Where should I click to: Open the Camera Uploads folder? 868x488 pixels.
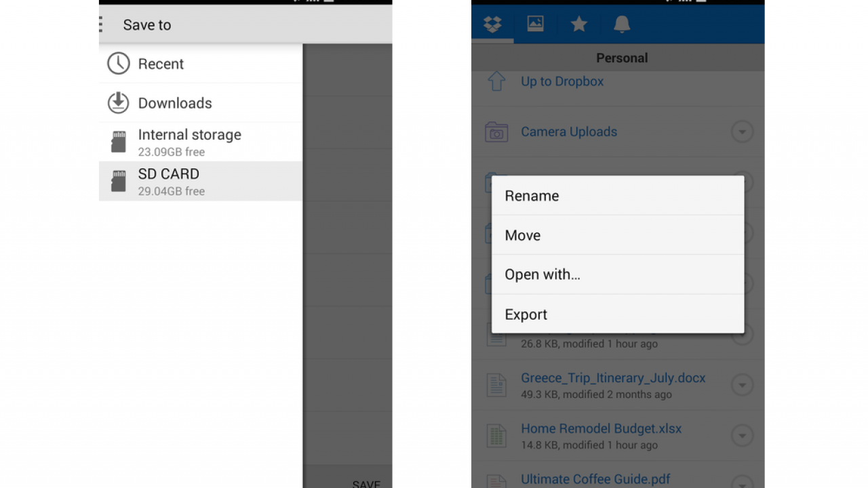pyautogui.click(x=568, y=131)
